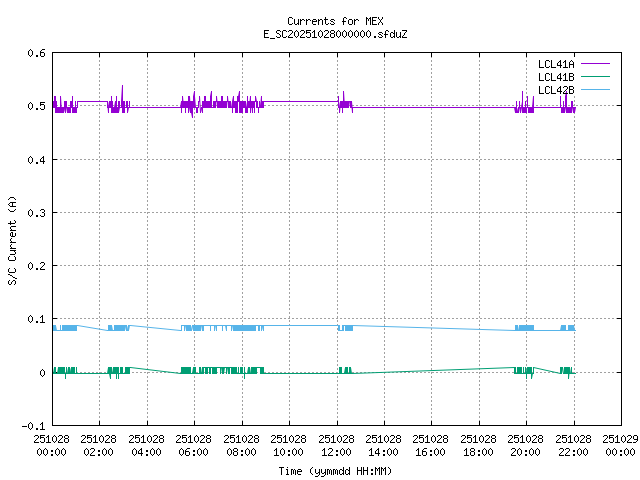Image resolution: width=640 pixels, height=480 pixels.
Task: Select the green LCL41B legend line sample
Action: tap(598, 77)
